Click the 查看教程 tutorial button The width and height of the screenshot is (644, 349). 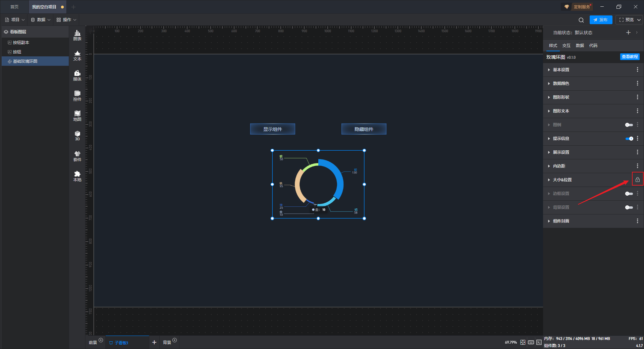pyautogui.click(x=630, y=57)
